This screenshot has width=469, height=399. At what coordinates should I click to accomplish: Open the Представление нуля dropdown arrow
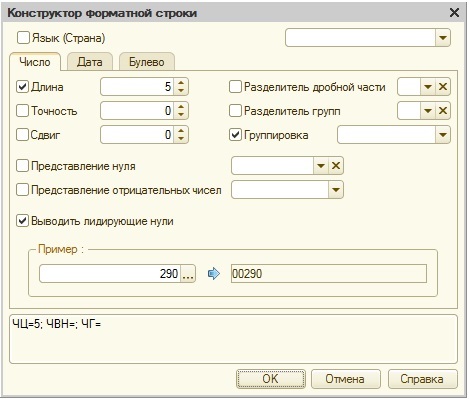(321, 166)
